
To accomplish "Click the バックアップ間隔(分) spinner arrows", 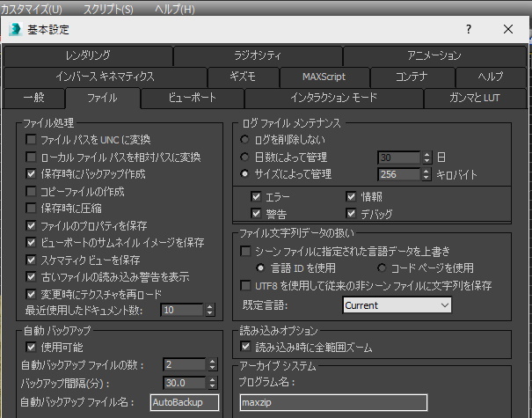I will pyautogui.click(x=213, y=383).
